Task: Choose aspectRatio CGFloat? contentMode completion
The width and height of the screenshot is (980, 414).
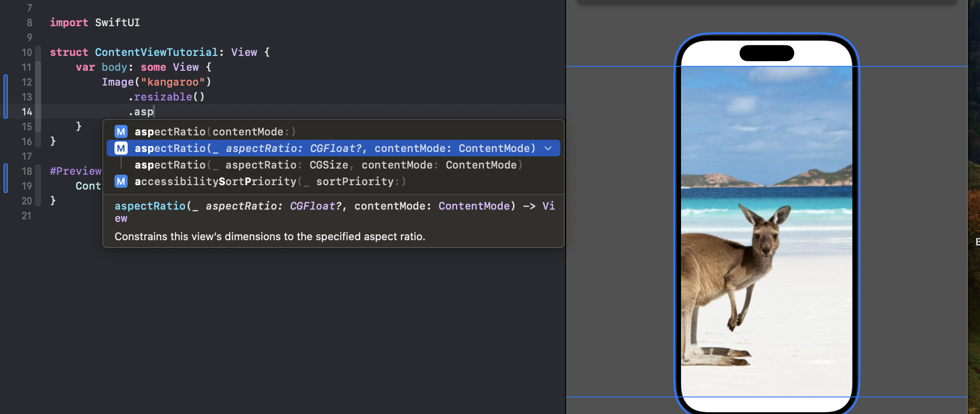Action: coord(333,148)
